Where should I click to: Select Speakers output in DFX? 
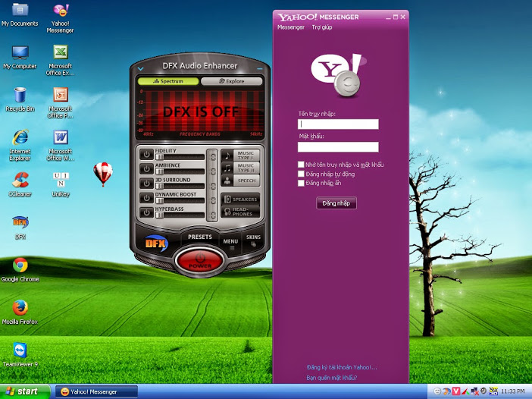(x=240, y=199)
